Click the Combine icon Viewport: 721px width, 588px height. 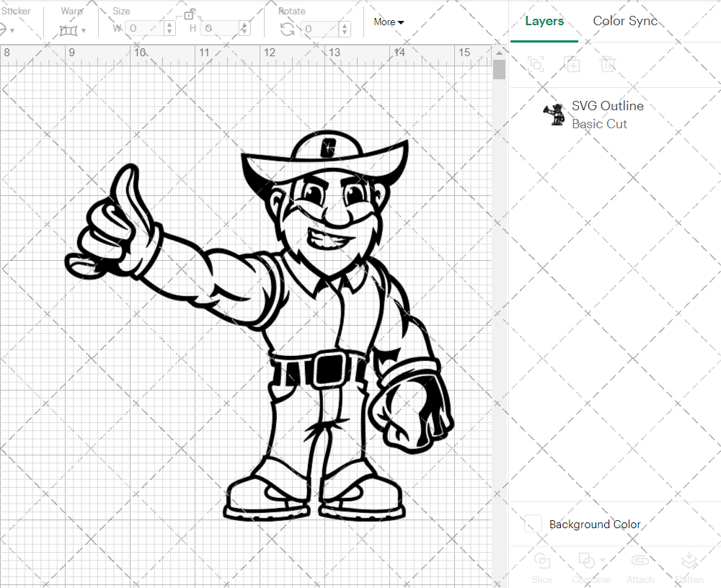(x=585, y=562)
